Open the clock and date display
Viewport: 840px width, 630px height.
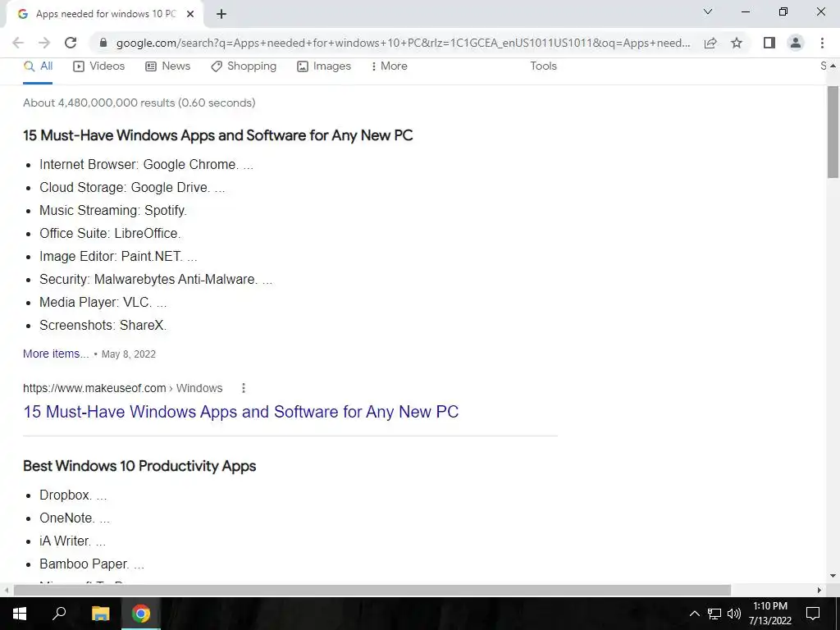(769, 614)
